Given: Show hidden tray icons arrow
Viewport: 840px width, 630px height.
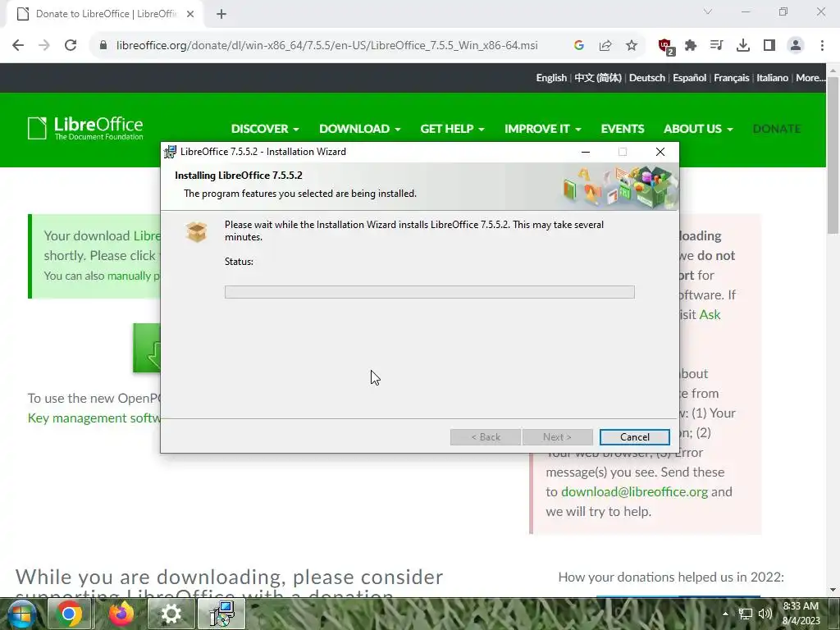Looking at the screenshot, I should click(725, 614).
